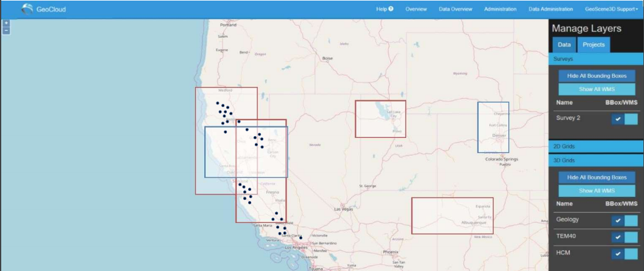Toggle the HCM bounding box checkbox
Image resolution: width=644 pixels, height=271 pixels.
tap(618, 254)
